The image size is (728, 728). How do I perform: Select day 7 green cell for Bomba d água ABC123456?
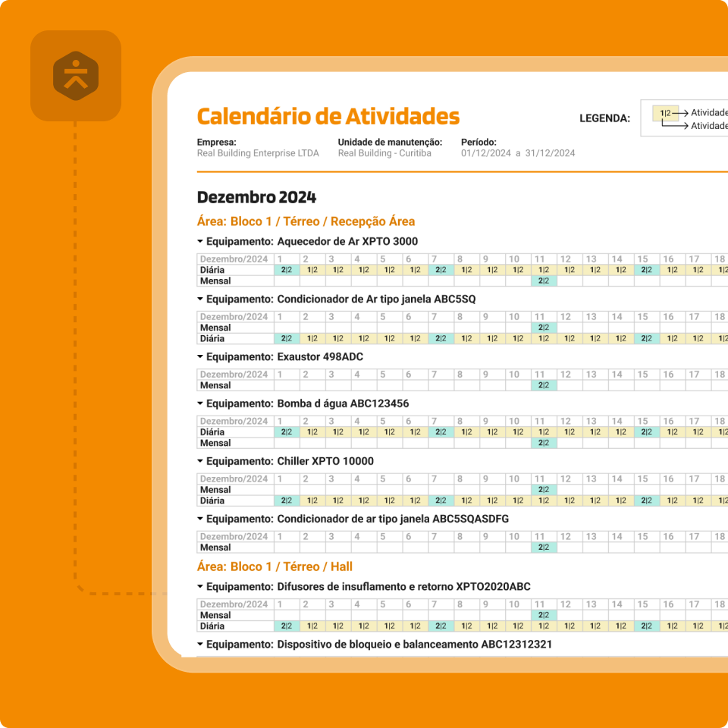tap(440, 431)
